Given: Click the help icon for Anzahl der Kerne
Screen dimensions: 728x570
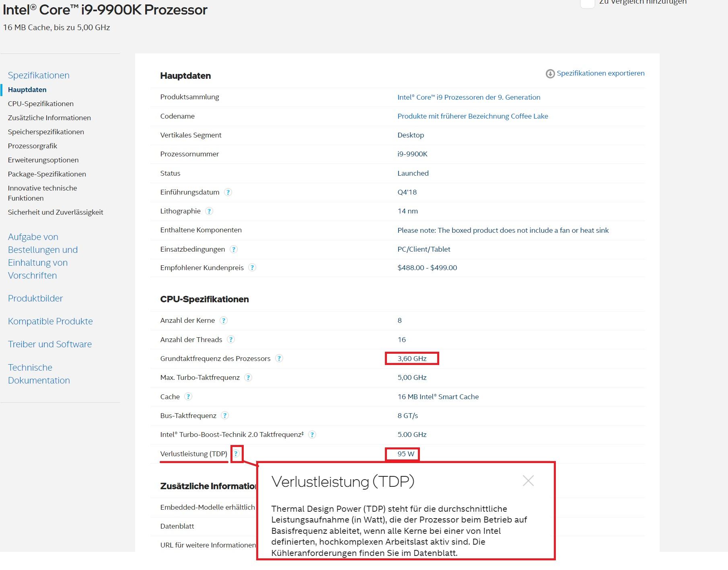Looking at the screenshot, I should coord(224,320).
